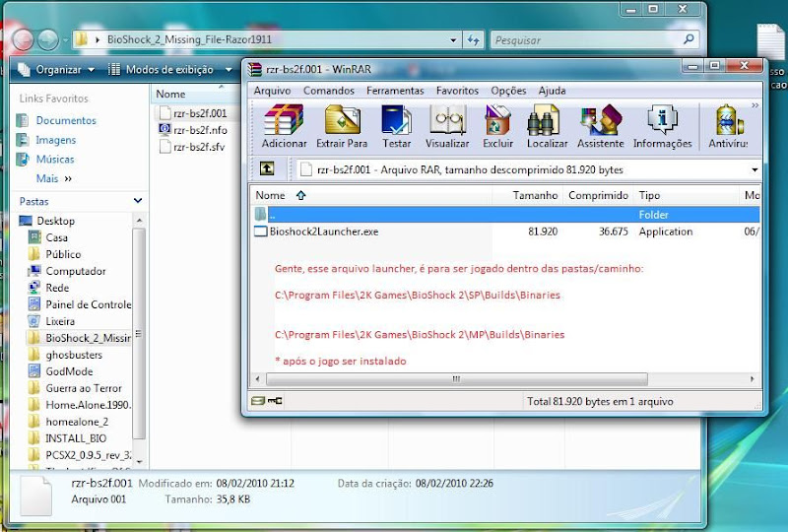Open Modos de exibição dropdown

click(x=169, y=70)
